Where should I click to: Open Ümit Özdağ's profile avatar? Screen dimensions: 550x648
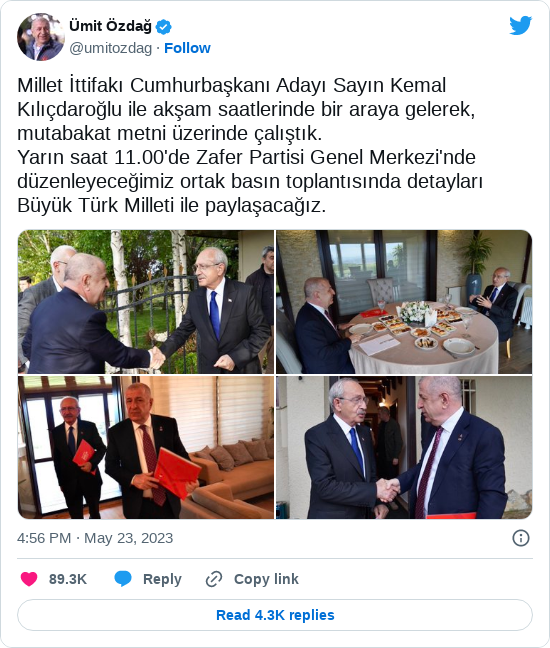click(41, 37)
